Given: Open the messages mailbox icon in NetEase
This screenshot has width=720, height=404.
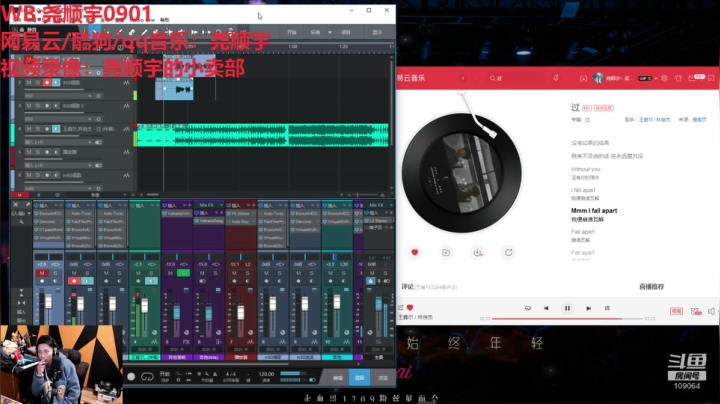Looking at the screenshot, I should pyautogui.click(x=692, y=79).
